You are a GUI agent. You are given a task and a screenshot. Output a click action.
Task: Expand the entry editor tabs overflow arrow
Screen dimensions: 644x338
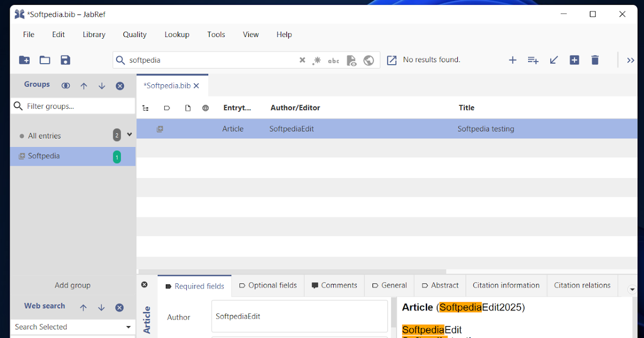pos(633,289)
